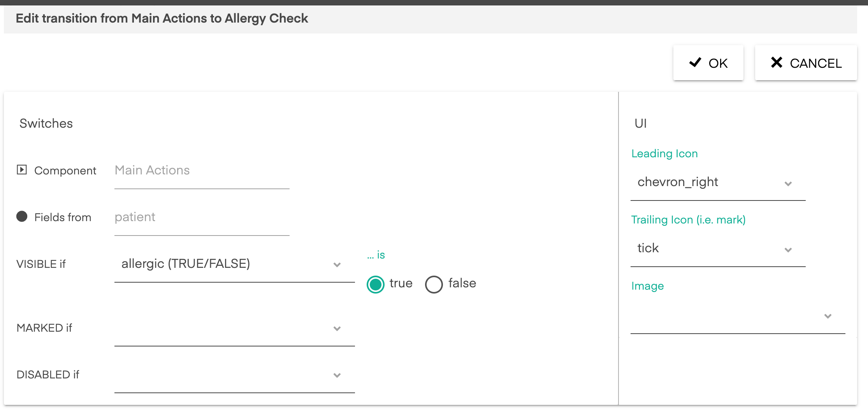The height and width of the screenshot is (415, 868).
Task: Confirm the transition with OK
Action: coord(708,63)
